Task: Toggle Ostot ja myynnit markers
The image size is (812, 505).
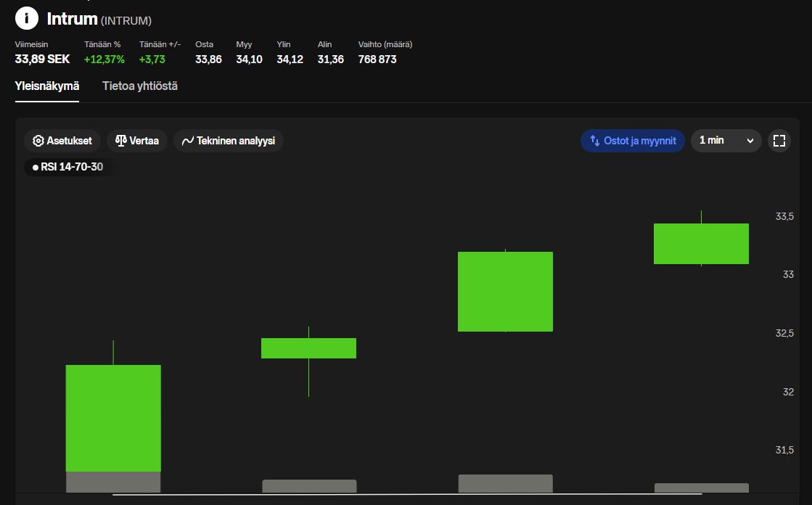Action: (632, 141)
